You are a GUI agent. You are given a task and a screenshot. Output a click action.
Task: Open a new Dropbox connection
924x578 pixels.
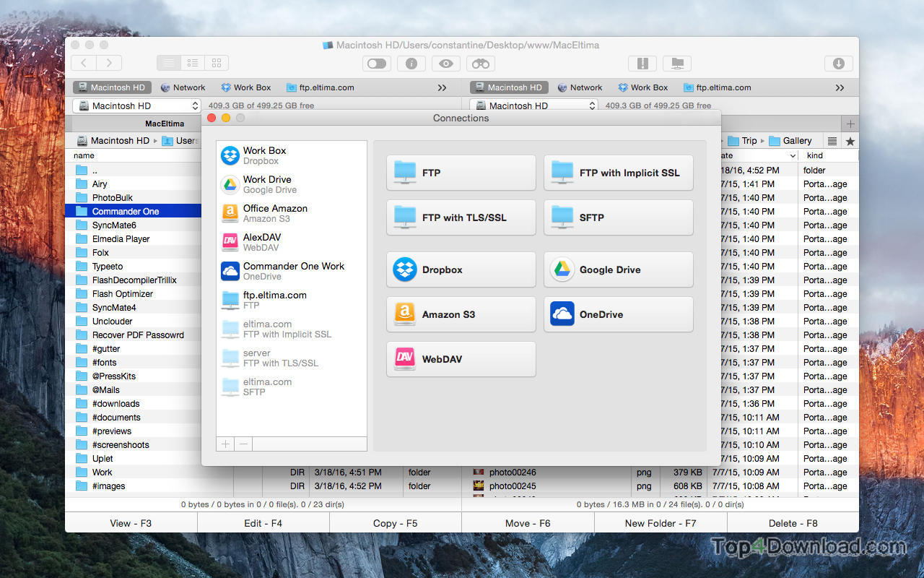461,269
